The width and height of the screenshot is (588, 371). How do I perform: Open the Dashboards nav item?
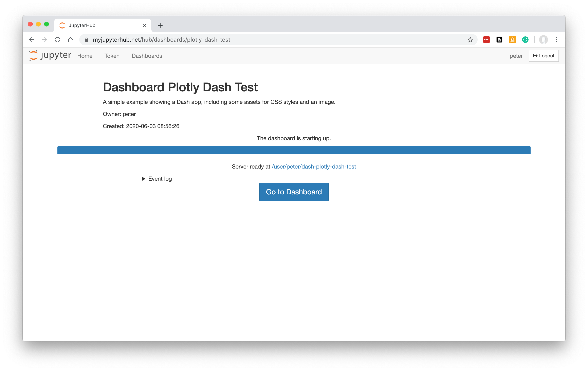[147, 56]
